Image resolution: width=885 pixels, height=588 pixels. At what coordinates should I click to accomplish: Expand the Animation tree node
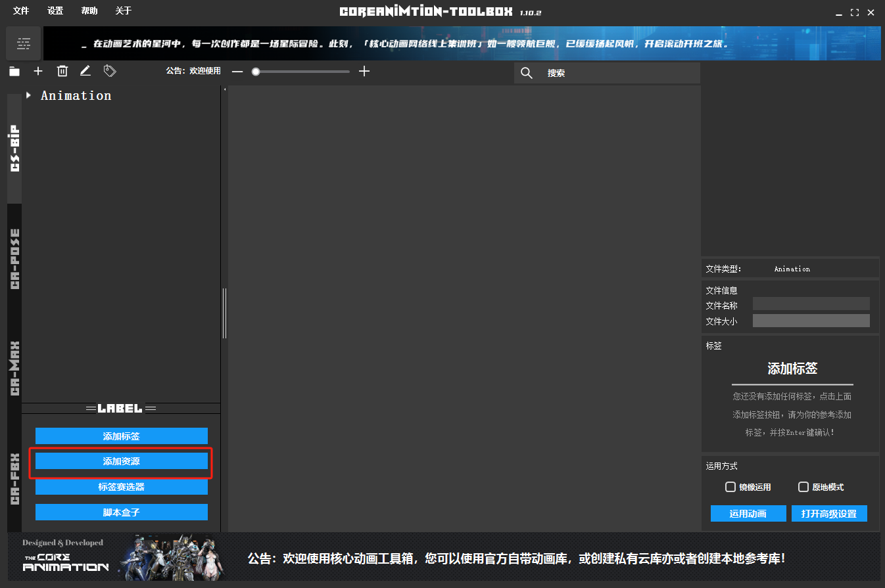[x=29, y=95]
